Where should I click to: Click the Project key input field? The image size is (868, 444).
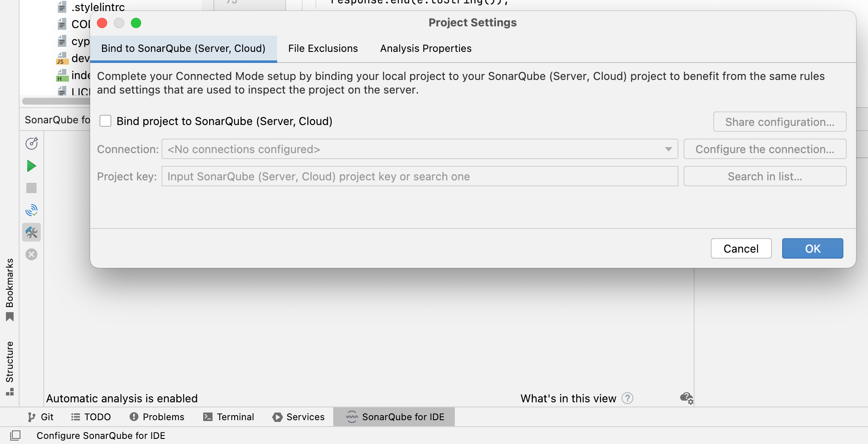click(x=420, y=176)
